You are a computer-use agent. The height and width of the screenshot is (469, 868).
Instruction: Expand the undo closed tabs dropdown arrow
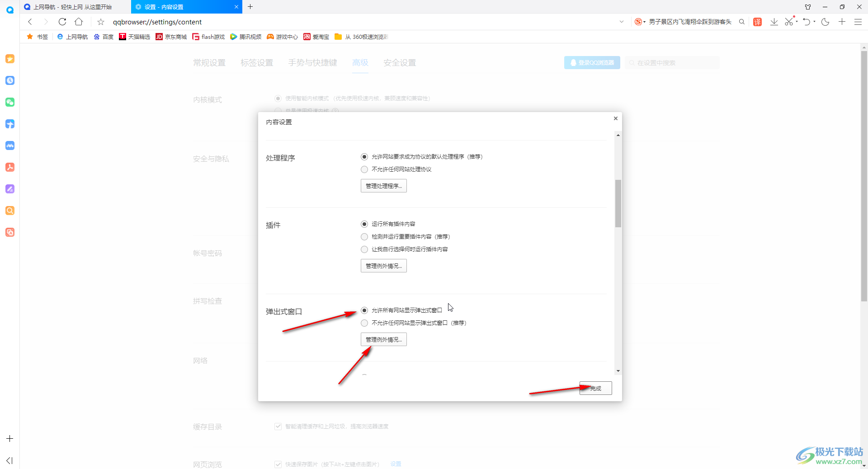pos(814,21)
